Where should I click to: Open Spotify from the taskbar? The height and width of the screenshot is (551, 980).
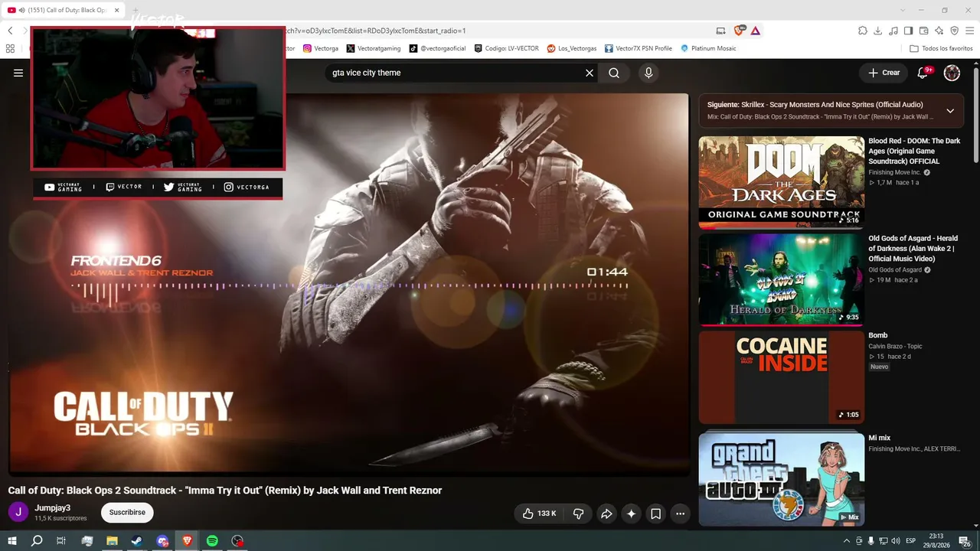pos(212,541)
